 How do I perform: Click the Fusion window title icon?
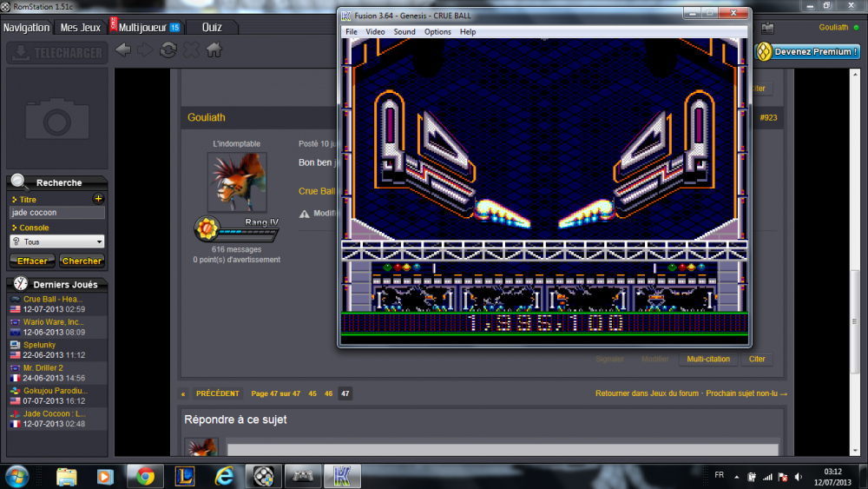tap(346, 16)
